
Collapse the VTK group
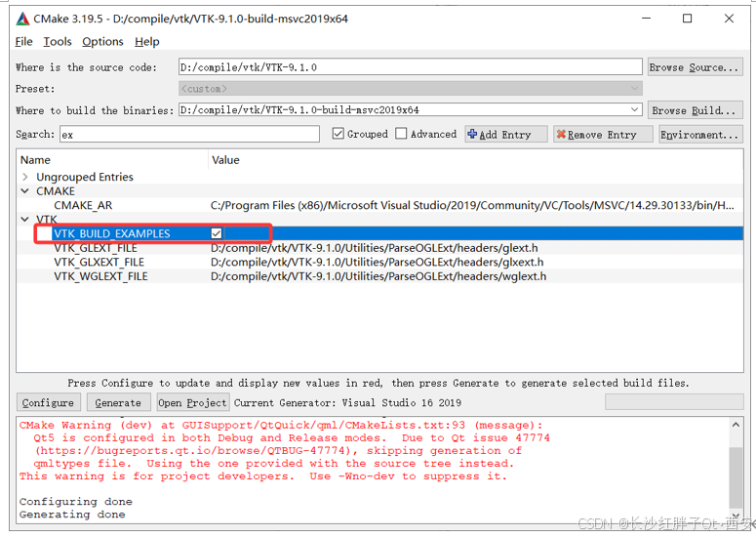click(25, 220)
